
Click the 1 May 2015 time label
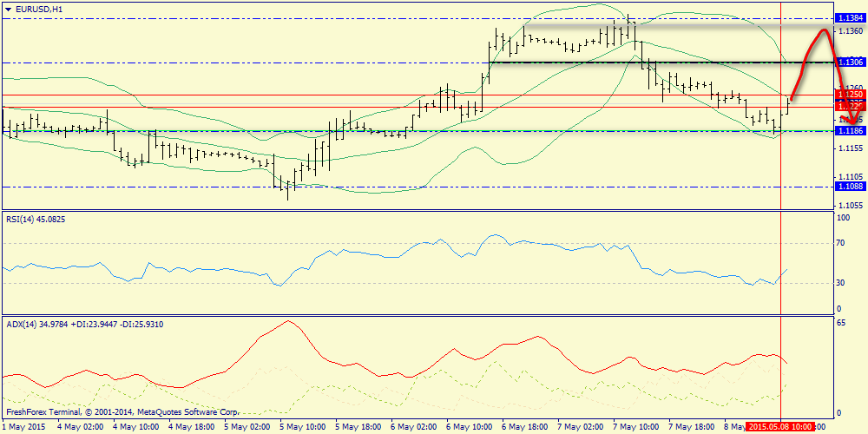pos(23,426)
